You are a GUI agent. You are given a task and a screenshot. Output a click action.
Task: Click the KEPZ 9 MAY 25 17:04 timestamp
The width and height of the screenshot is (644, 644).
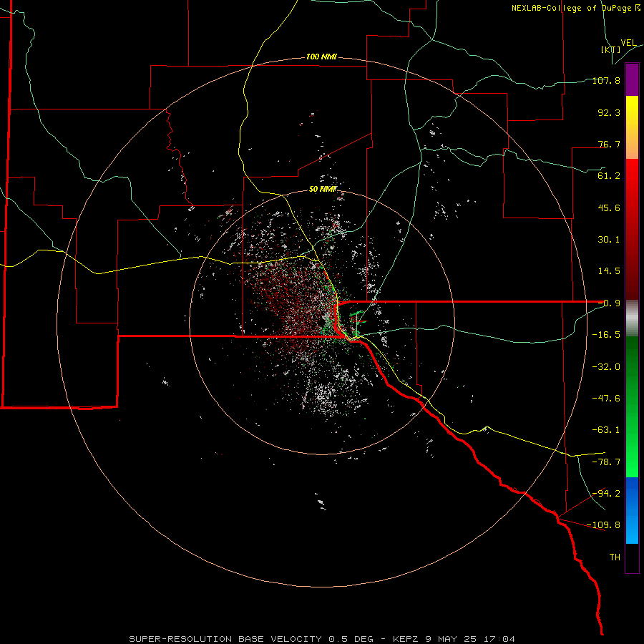454,639
